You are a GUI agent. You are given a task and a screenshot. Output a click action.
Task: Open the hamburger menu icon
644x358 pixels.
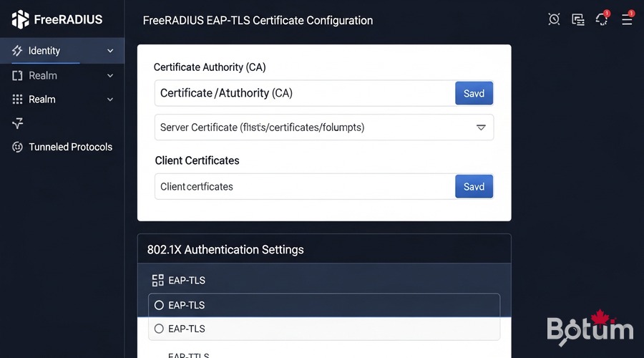[627, 19]
